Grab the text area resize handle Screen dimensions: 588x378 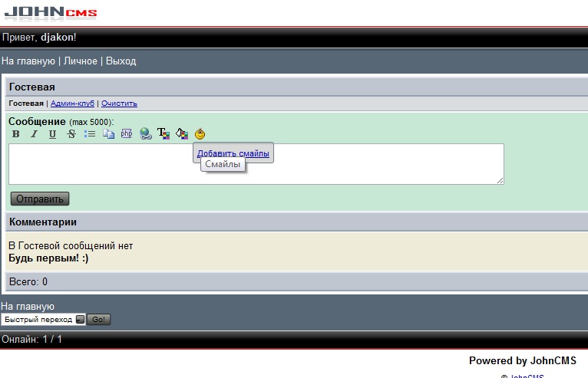pos(500,181)
